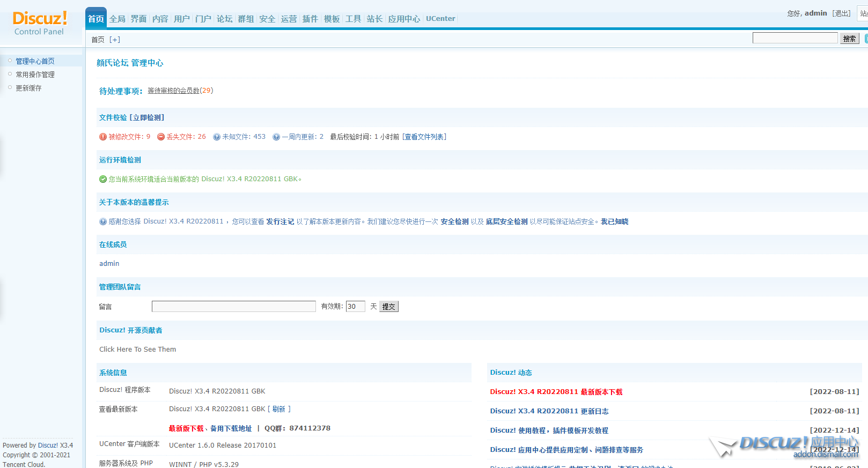Open the 全局 menu
This screenshot has height=468, width=868.
click(x=117, y=19)
